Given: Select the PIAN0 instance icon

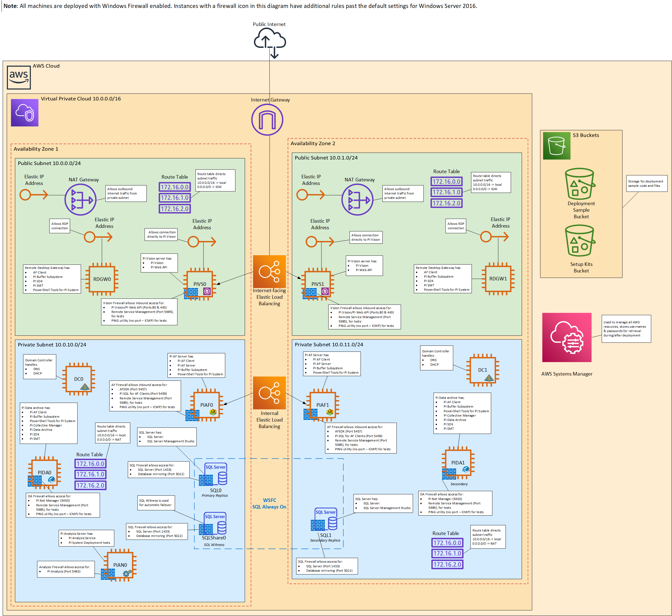Looking at the screenshot, I should tap(120, 565).
